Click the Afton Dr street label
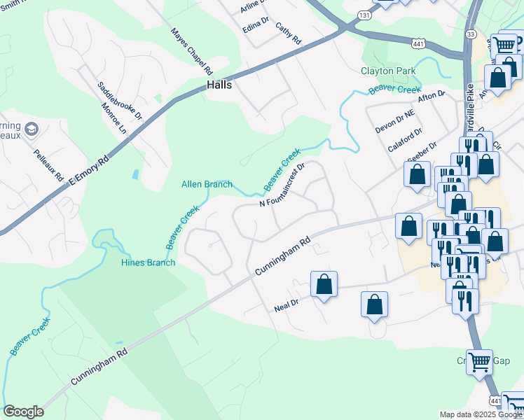This screenshot has height=420, width=524. point(432,97)
